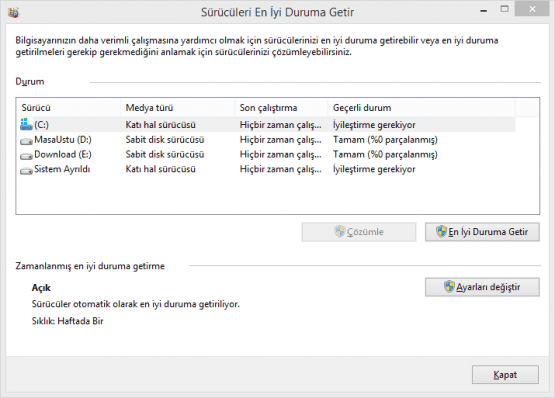Image resolution: width=555 pixels, height=398 pixels.
Task: Select the Sistem Ayrıldı drive icon
Action: [x=27, y=171]
